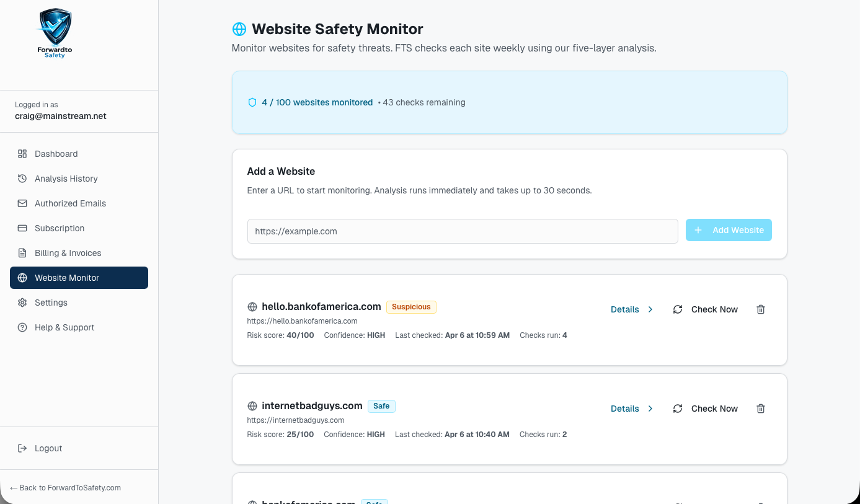Click the Suspicious status badge
The image size is (860, 504).
click(411, 307)
